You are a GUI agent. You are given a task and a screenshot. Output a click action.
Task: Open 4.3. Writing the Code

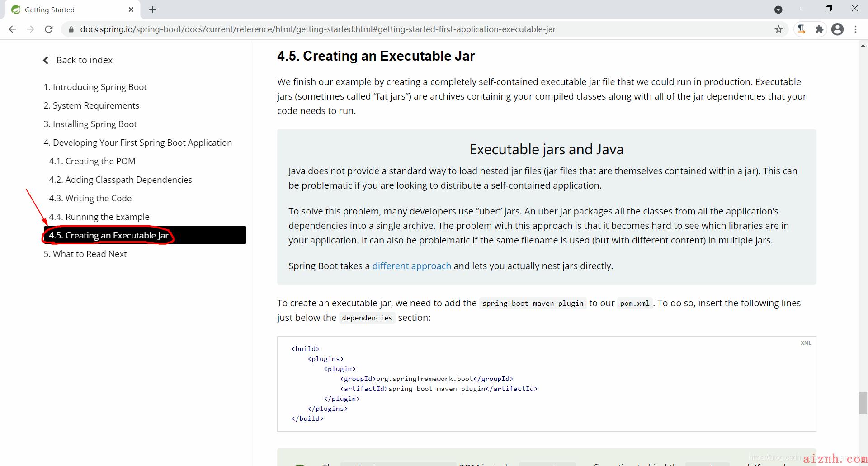point(90,198)
